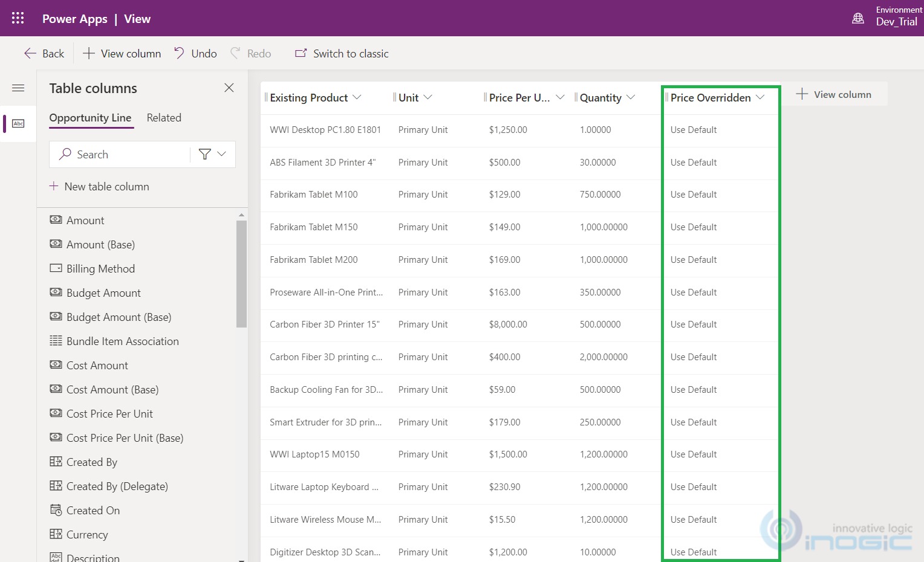Open the Existing Product column dropdown
The height and width of the screenshot is (562, 924).
(x=357, y=97)
